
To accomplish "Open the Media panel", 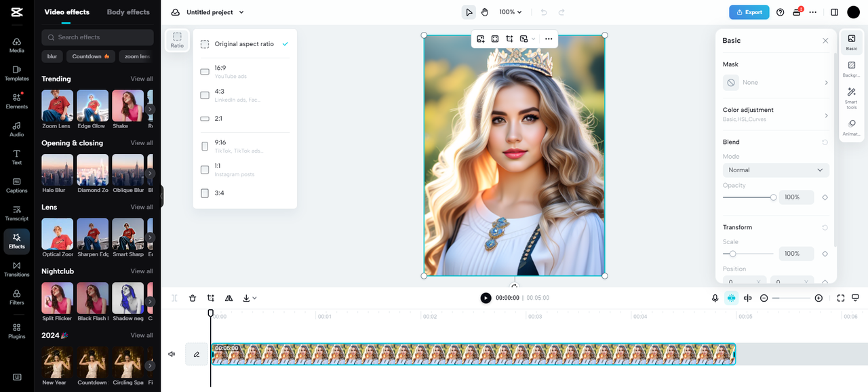I will [x=17, y=45].
